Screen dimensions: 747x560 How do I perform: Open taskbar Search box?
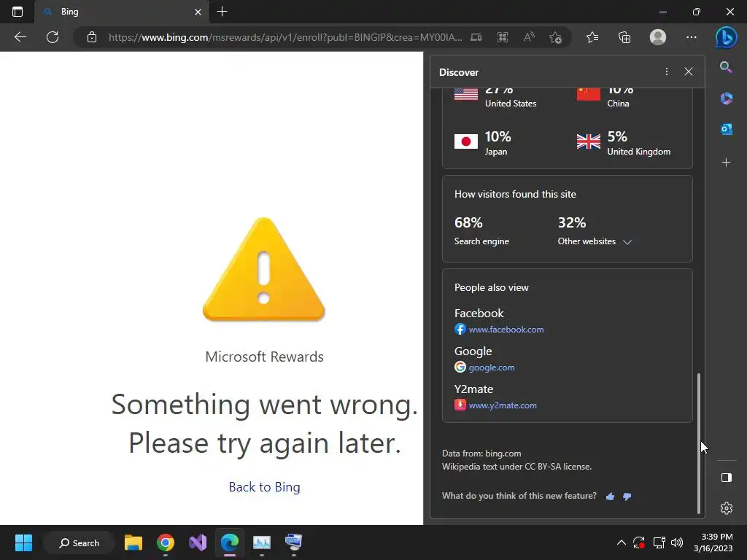(x=79, y=542)
